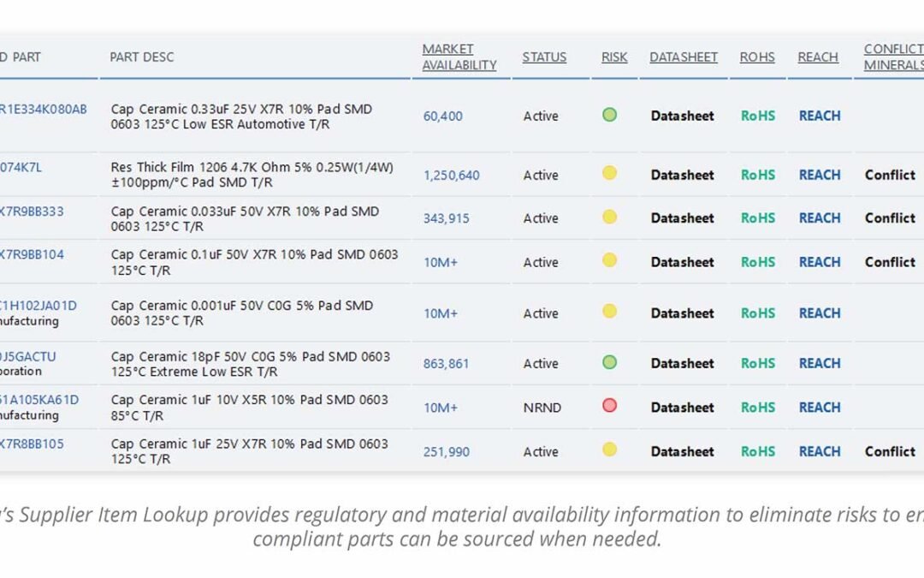Open market availability value 863,861

pos(446,364)
